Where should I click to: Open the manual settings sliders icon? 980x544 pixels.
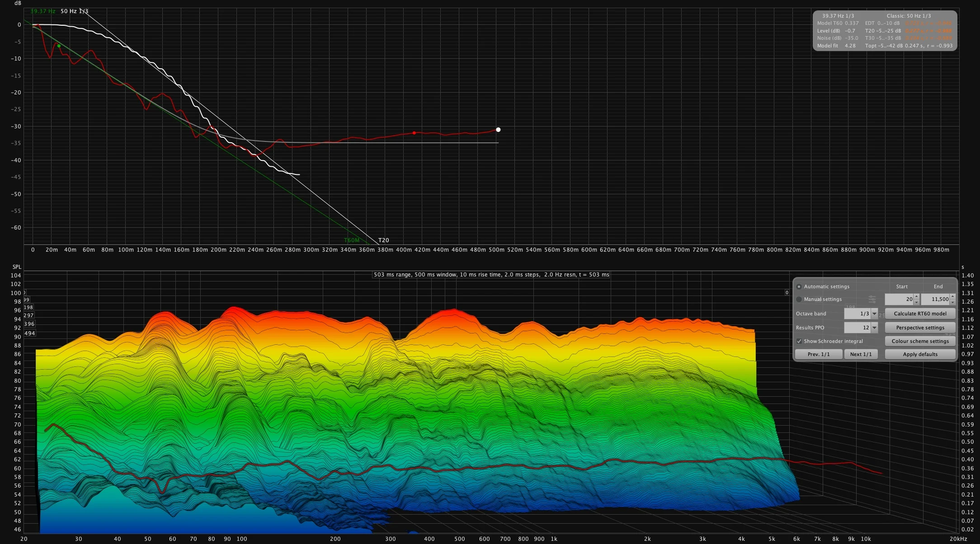[x=872, y=299]
